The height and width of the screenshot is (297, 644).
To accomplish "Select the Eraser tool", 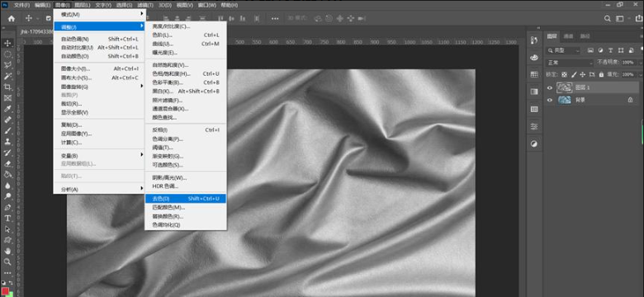I will 7,163.
